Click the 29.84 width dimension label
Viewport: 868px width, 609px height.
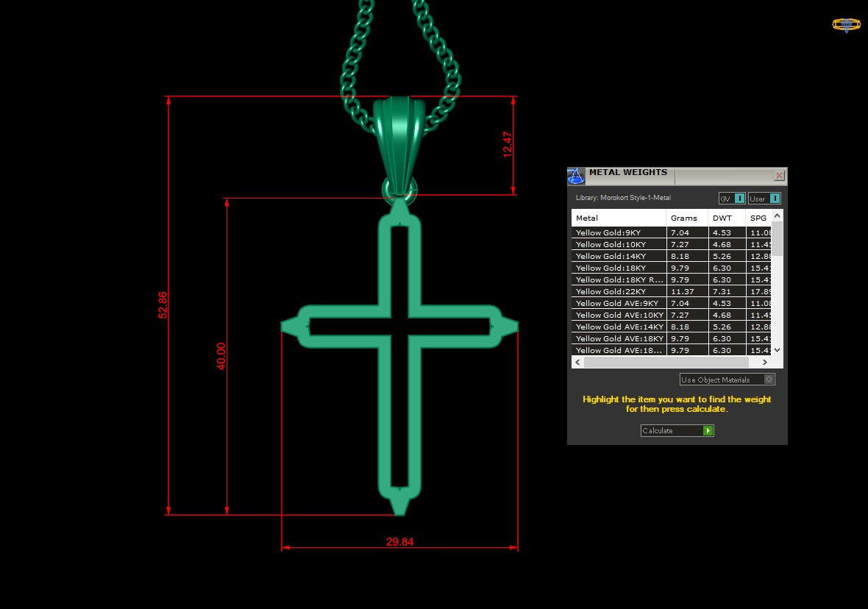point(399,541)
